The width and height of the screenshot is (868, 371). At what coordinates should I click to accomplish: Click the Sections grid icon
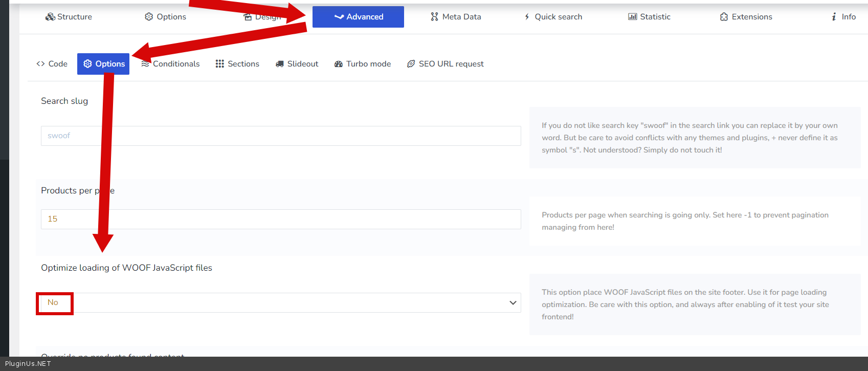click(220, 64)
